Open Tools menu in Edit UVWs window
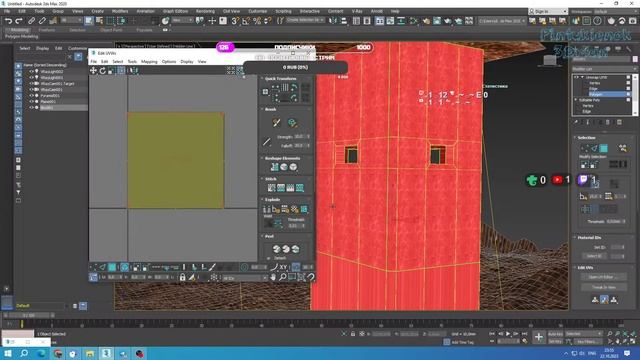The width and height of the screenshot is (640, 360). [x=132, y=62]
